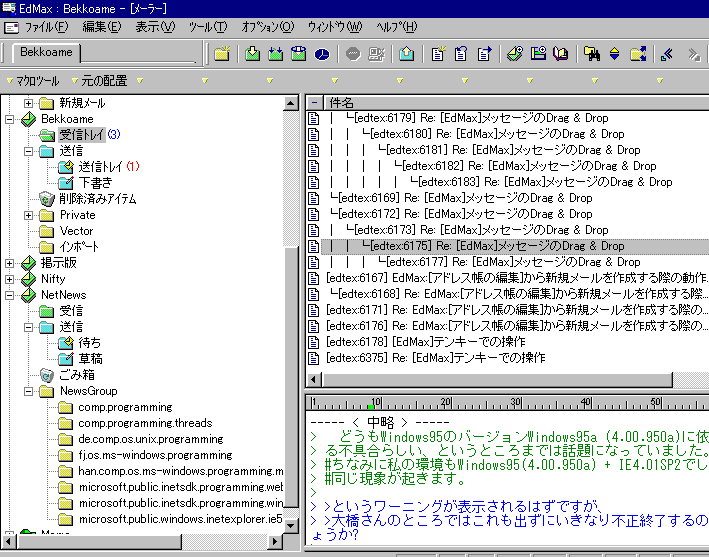Click the binoculars search folder icon
Viewport: 709px width, 557px height.
591,54
